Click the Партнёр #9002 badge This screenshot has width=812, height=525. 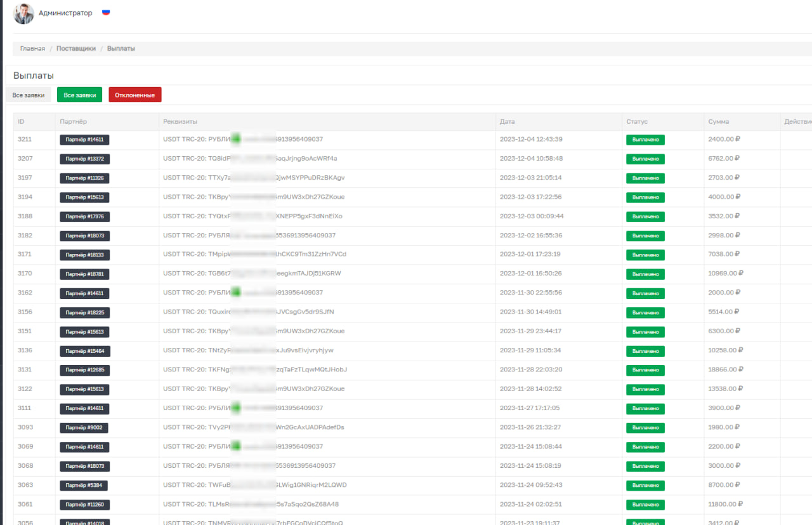84,428
